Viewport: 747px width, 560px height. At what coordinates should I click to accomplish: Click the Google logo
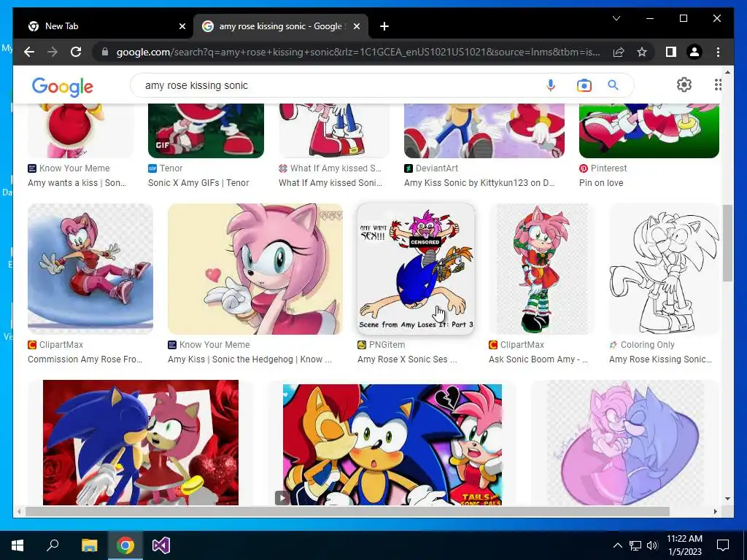(63, 87)
